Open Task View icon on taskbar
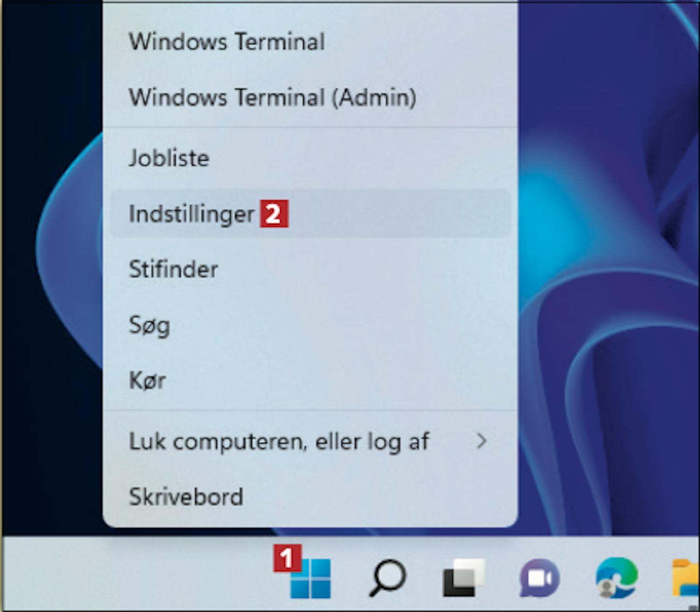Image resolution: width=700 pixels, height=612 pixels. [463, 578]
